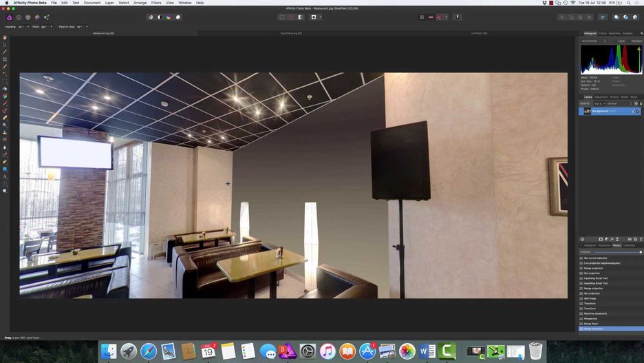Open the Normal blend mode dropdown

tap(619, 103)
